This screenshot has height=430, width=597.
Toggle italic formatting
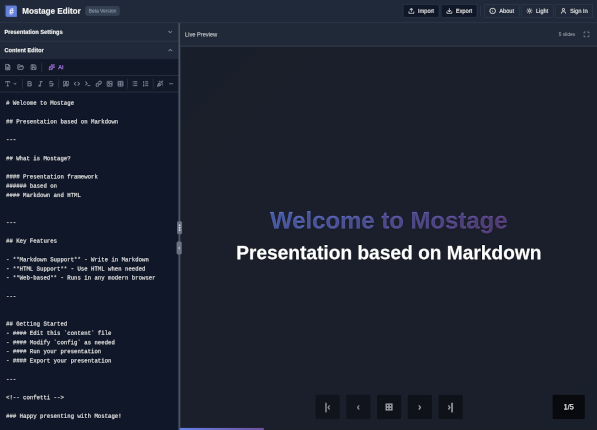click(40, 84)
